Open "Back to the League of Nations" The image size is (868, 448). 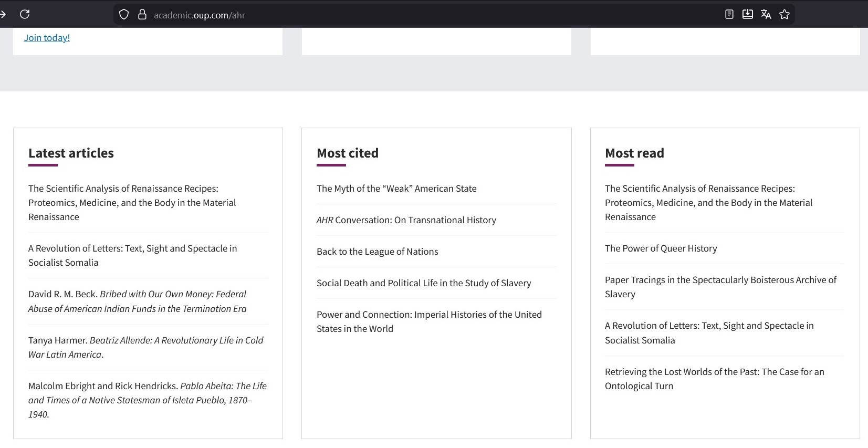point(377,252)
